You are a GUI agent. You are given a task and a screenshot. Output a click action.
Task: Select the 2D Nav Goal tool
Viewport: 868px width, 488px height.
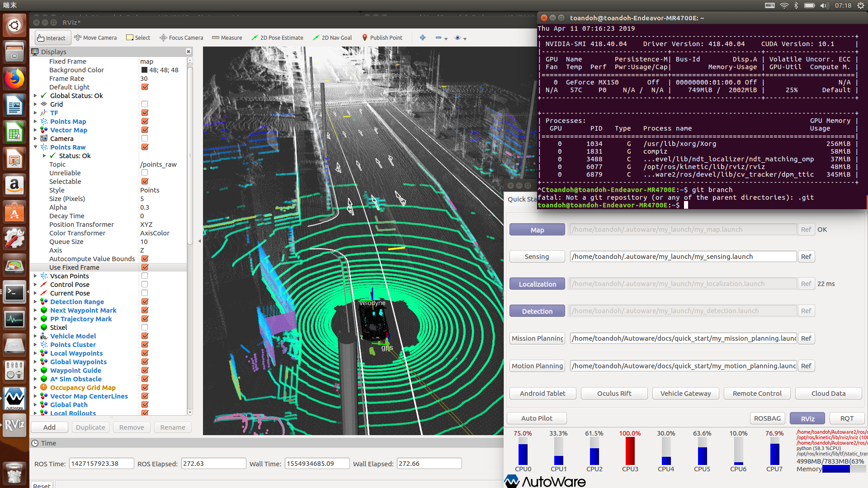[x=332, y=38]
